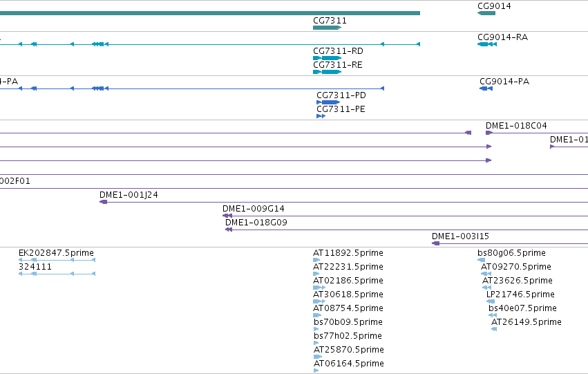This screenshot has width=588, height=374.
Task: Select the AT25870.5prime EST label
Action: point(349,350)
